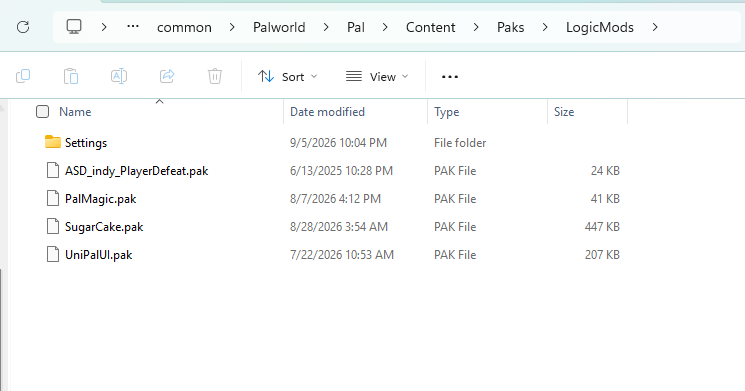Image resolution: width=745 pixels, height=391 pixels.
Task: Select UniPalUI.pak file name
Action: (x=98, y=255)
